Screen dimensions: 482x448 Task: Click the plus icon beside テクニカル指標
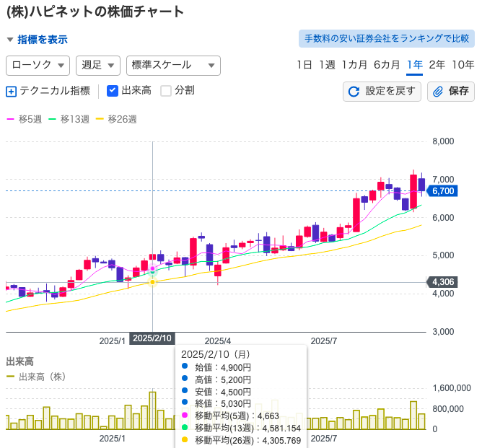pos(11,91)
